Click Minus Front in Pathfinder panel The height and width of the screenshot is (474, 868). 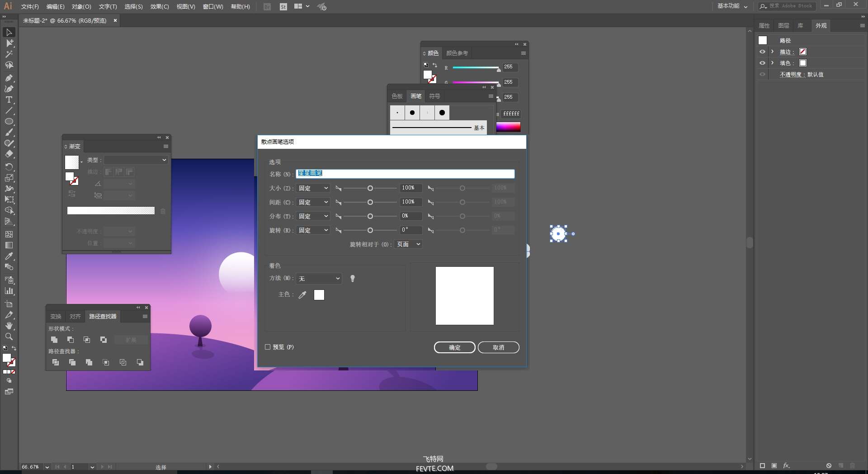click(71, 340)
